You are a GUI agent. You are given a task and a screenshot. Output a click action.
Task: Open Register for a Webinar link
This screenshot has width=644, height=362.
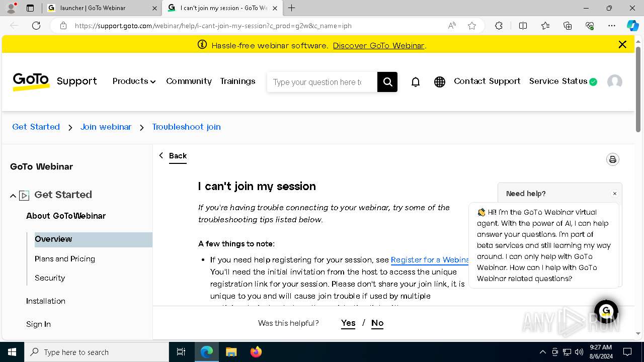click(x=431, y=260)
